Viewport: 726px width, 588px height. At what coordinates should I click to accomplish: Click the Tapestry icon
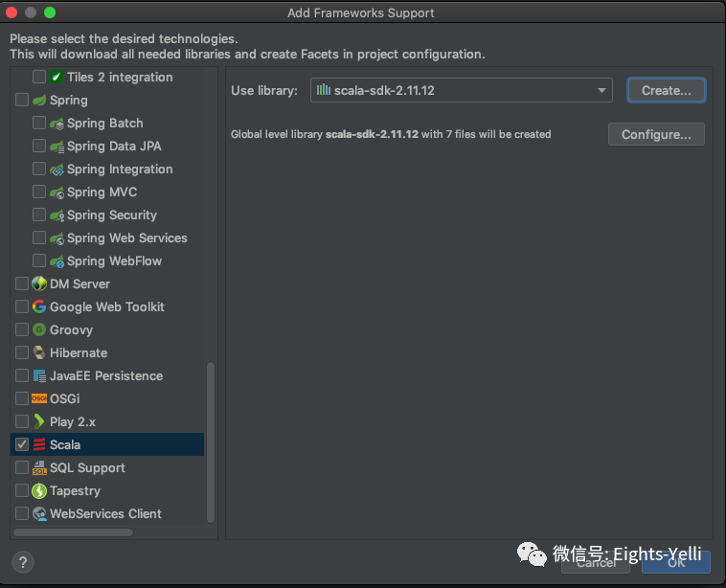point(39,490)
